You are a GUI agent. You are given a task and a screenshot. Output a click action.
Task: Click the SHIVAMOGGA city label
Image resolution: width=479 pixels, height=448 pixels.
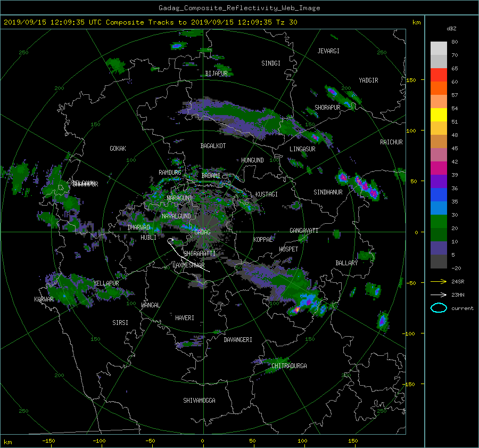click(x=199, y=401)
